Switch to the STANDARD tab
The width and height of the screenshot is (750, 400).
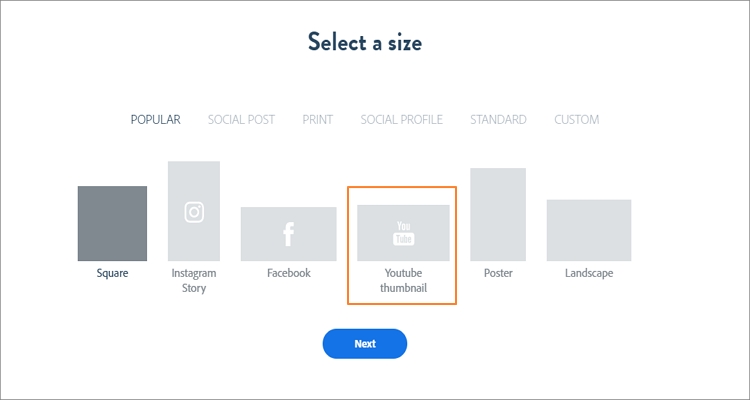[x=498, y=120]
